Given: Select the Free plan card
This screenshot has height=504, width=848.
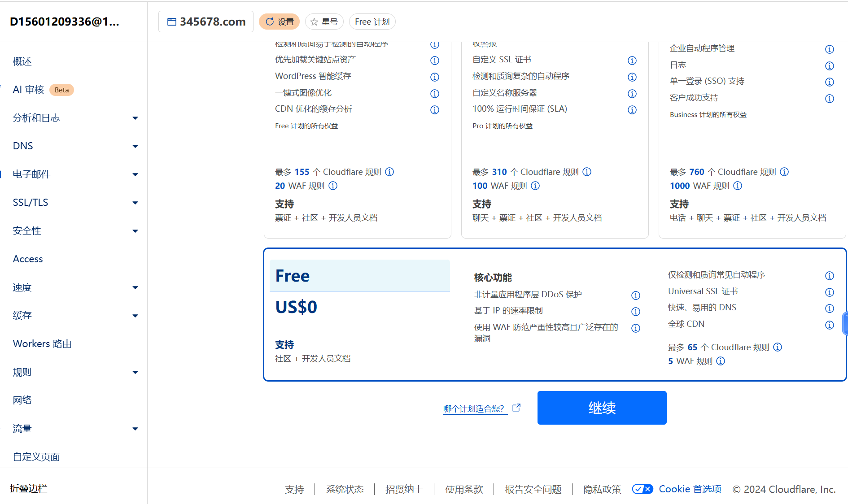Looking at the screenshot, I should click(555, 315).
